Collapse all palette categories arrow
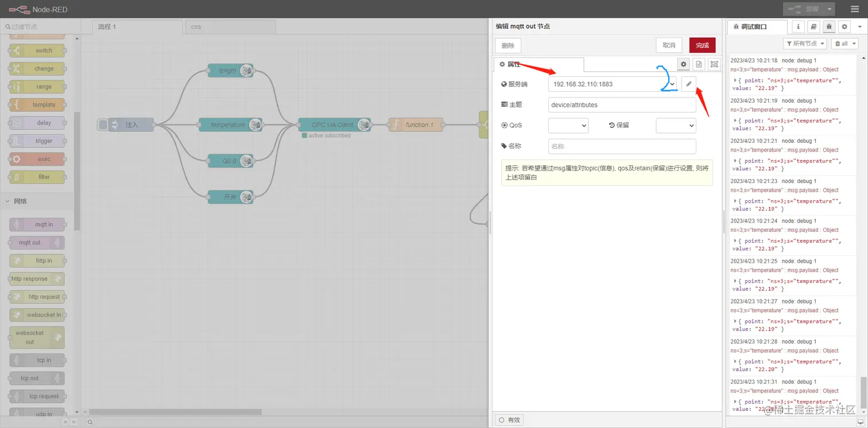 coord(65,422)
